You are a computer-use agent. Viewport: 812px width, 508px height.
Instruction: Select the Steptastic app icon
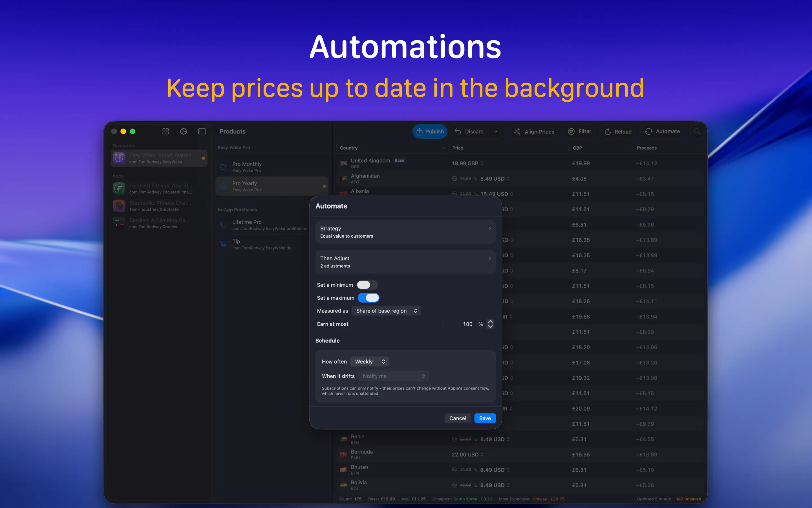pyautogui.click(x=119, y=206)
